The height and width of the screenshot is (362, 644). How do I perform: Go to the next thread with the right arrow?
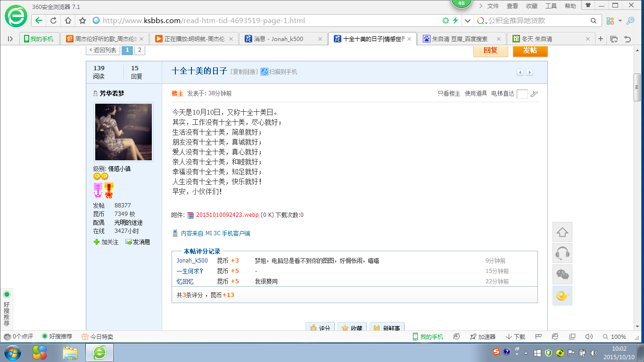(529, 72)
